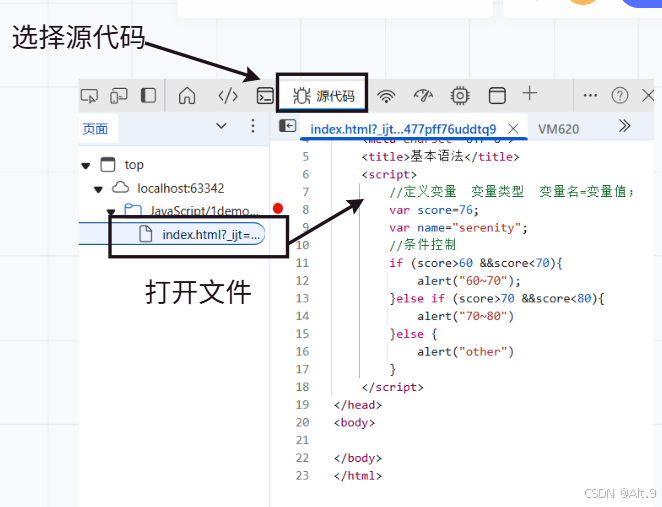Select the 源代码 Sources tab
Screen dimensions: 662x507
pos(322,95)
